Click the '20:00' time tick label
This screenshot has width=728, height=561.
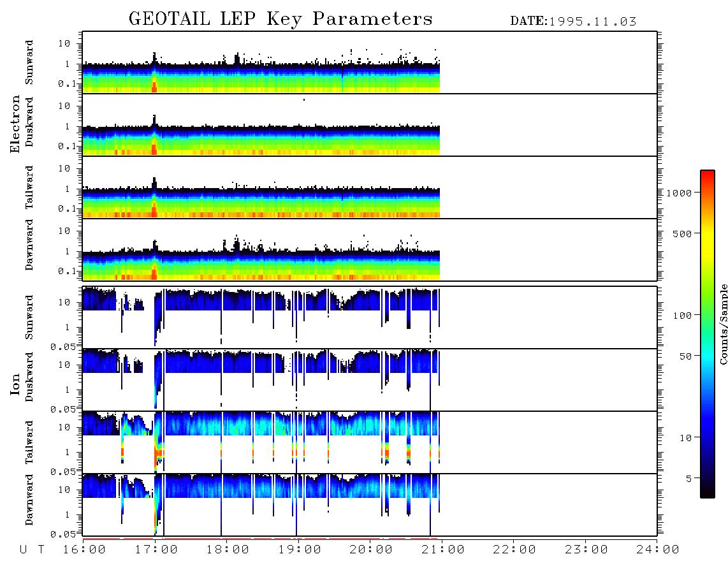[371, 550]
